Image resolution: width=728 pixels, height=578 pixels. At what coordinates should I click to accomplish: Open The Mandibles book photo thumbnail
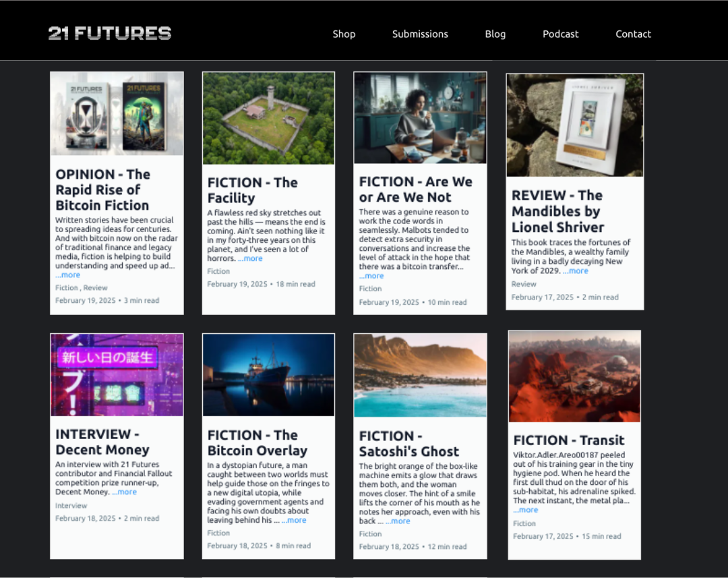pyautogui.click(x=575, y=125)
